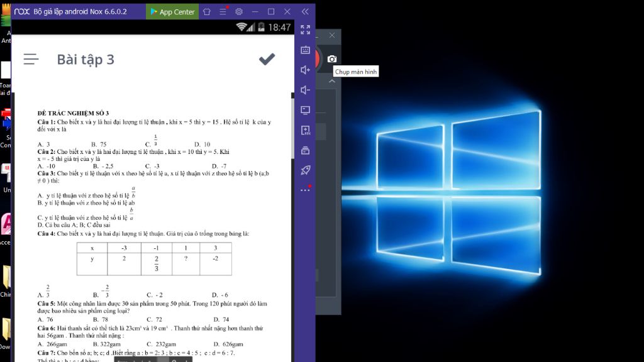
Task: Collapse the recorder panel chevron
Action: click(332, 81)
